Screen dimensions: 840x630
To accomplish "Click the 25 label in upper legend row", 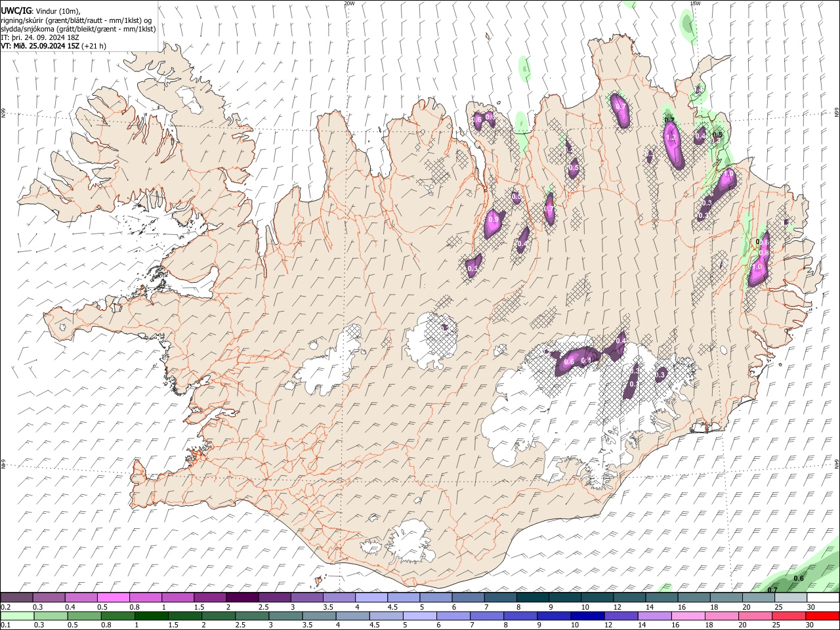I will click(x=778, y=607).
